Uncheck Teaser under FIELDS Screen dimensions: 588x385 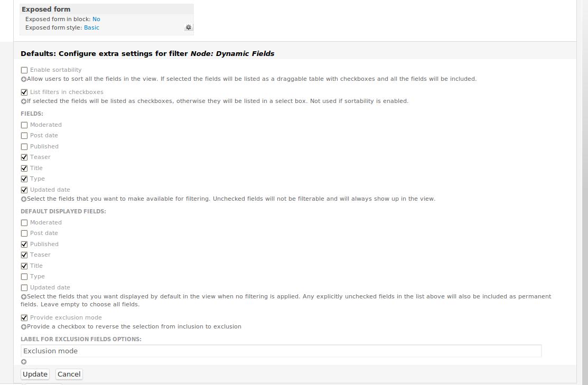click(24, 157)
